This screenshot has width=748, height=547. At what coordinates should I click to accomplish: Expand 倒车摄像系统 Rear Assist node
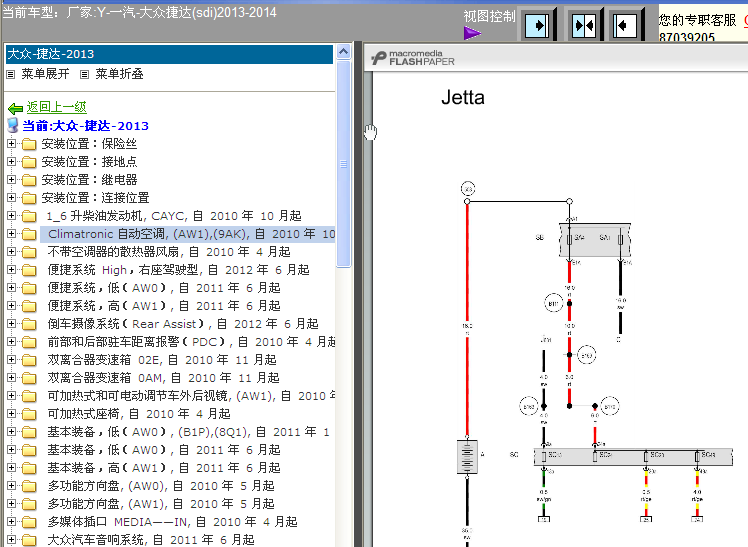coord(11,323)
